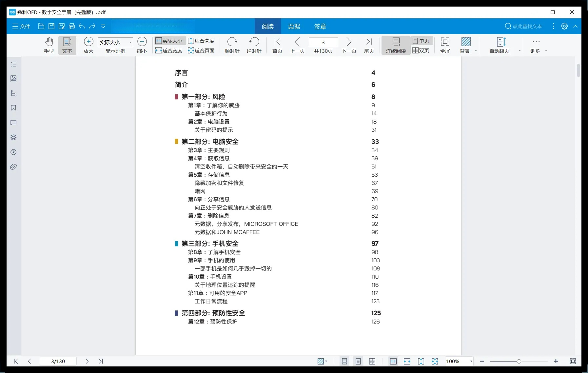Viewport: 588px width, 373px height.
Task: Select the Hand tool (手型)
Action: coord(49,45)
